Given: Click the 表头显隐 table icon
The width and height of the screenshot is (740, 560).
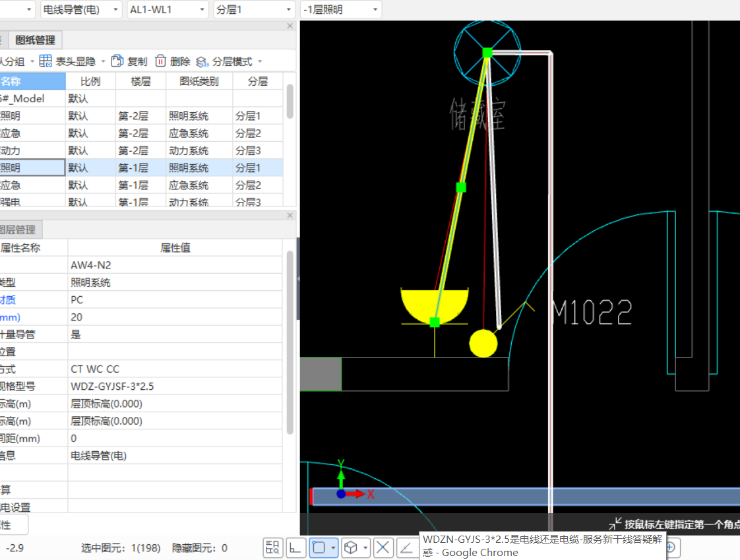Looking at the screenshot, I should [46, 61].
